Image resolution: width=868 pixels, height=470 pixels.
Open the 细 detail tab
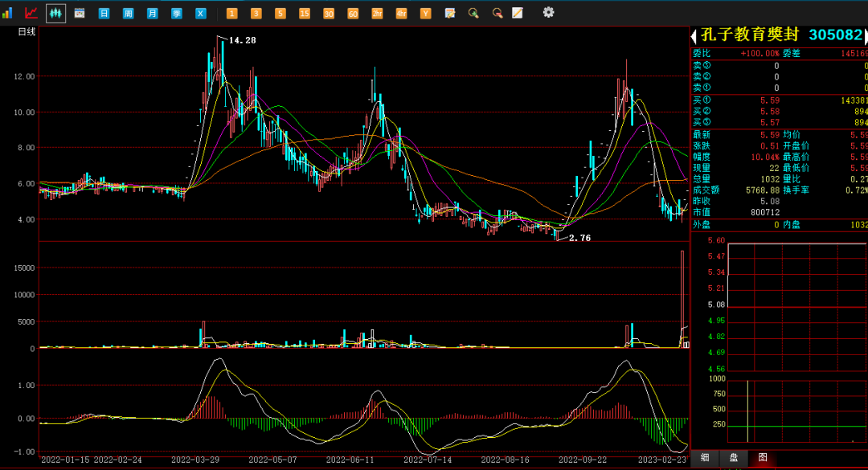[x=705, y=457]
